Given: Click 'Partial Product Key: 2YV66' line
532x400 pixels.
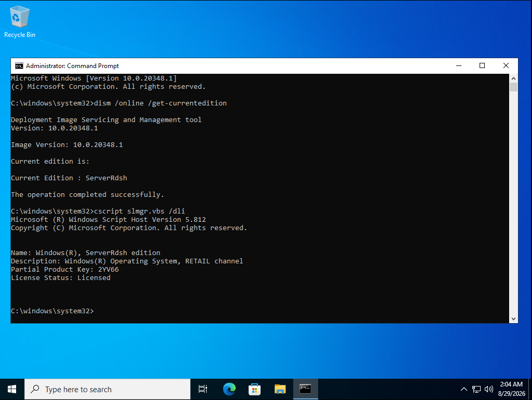Looking at the screenshot, I should click(x=65, y=269).
